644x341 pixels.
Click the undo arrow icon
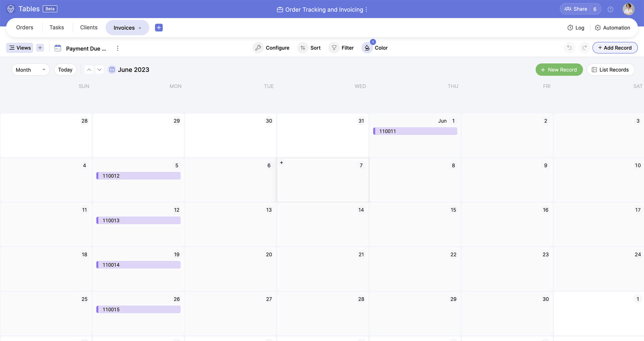pos(569,48)
